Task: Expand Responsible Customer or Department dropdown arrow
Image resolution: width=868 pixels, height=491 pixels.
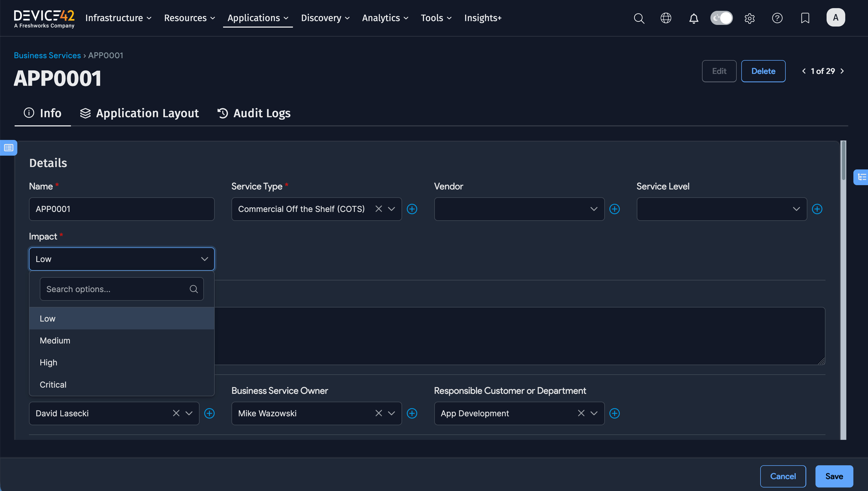Action: coord(594,413)
